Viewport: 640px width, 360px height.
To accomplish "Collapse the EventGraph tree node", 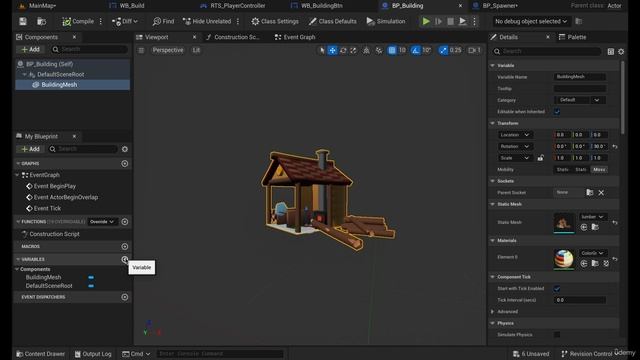I will coord(18,175).
